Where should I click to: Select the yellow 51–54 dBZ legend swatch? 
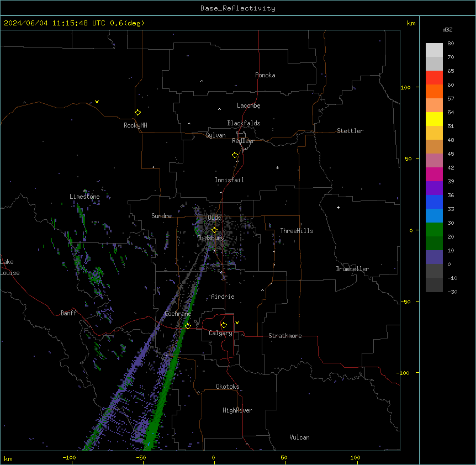pyautogui.click(x=434, y=119)
